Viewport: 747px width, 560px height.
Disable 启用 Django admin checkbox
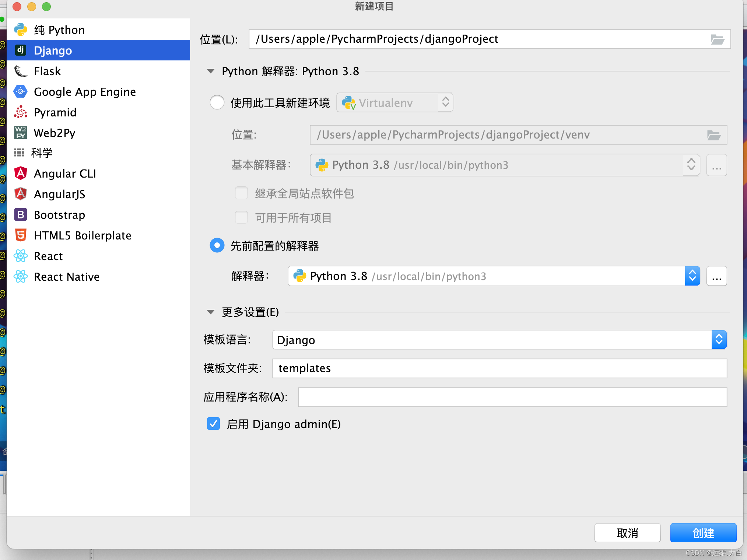(213, 424)
